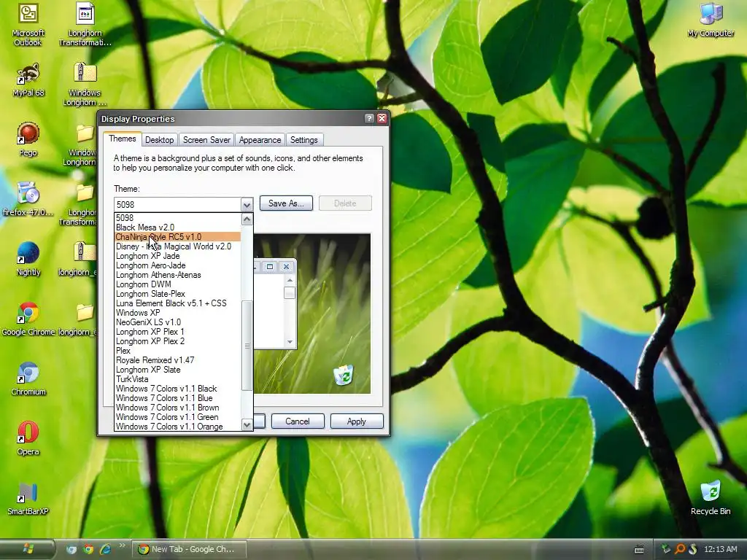Image resolution: width=747 pixels, height=560 pixels.
Task: Click the Apply button
Action: click(x=356, y=421)
